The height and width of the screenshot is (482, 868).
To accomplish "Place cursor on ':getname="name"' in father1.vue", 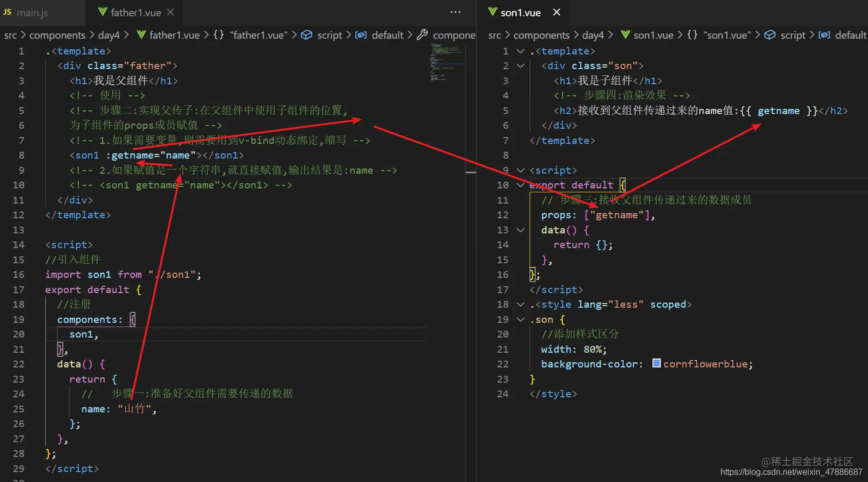I will point(151,155).
